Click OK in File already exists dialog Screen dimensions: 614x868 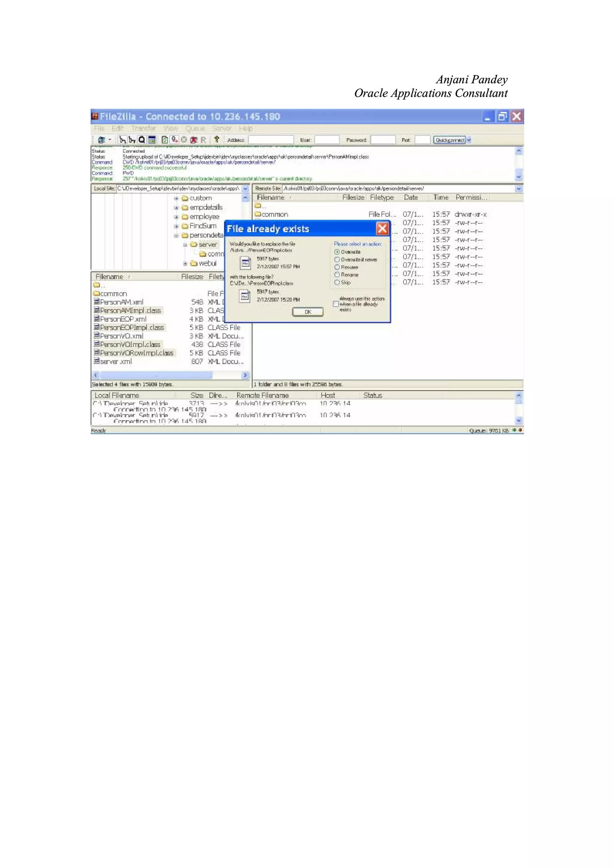tap(308, 312)
